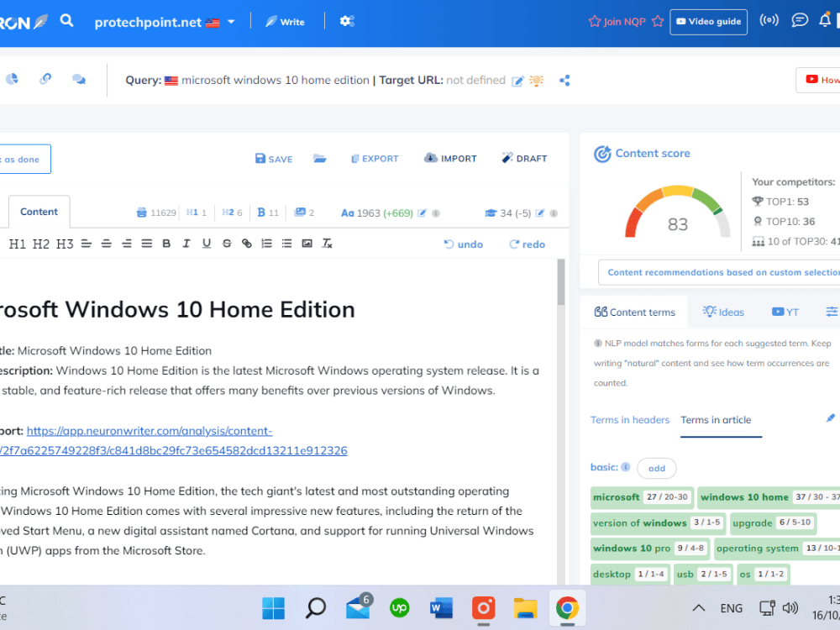Image resolution: width=840 pixels, height=630 pixels.
Task: Toggle strikethrough formatting
Action: [227, 244]
